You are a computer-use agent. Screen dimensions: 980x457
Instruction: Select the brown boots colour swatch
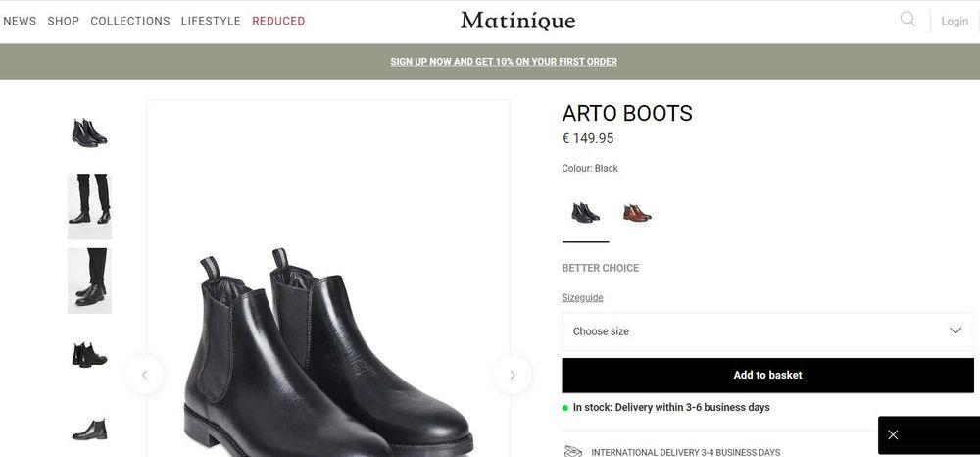(x=637, y=212)
